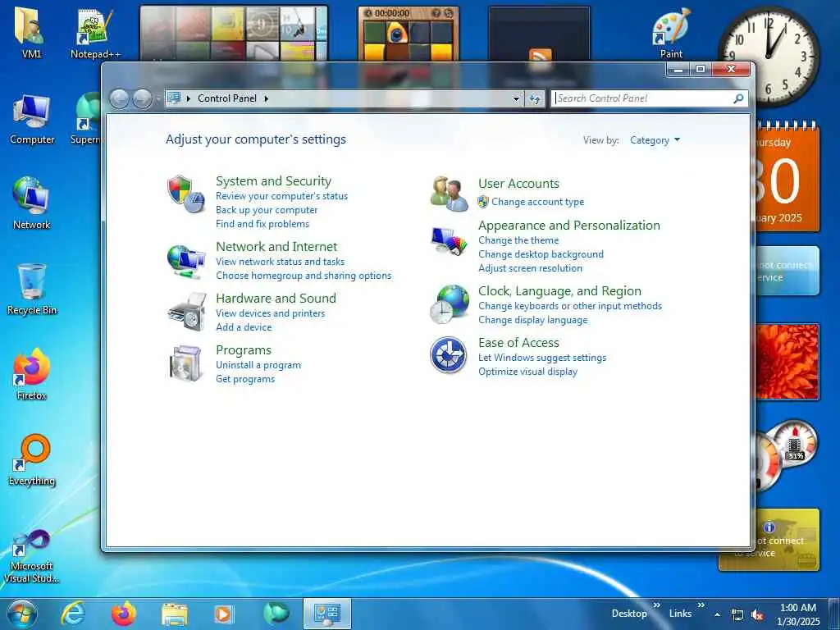
Task: Click the taskbar clock and date
Action: (798, 614)
